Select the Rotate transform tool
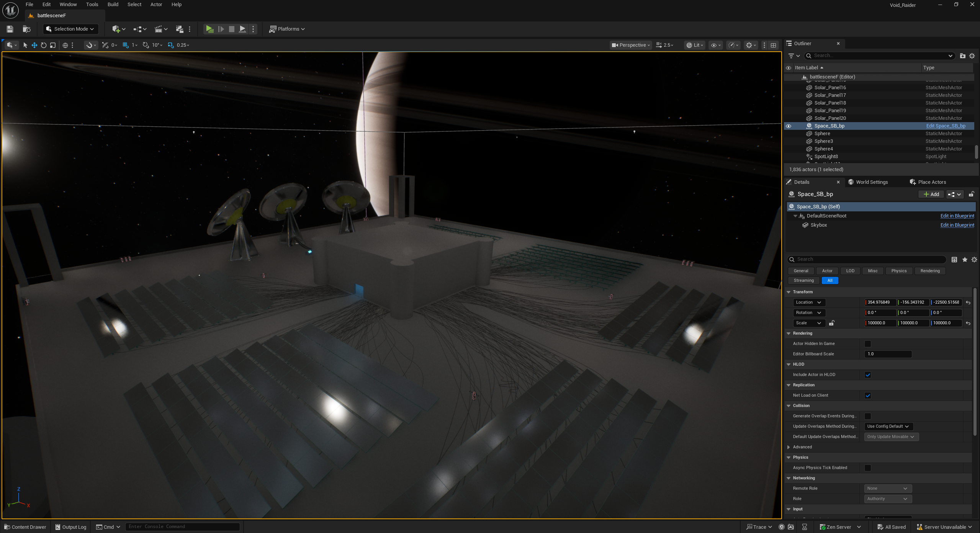Image resolution: width=980 pixels, height=533 pixels. coord(44,45)
